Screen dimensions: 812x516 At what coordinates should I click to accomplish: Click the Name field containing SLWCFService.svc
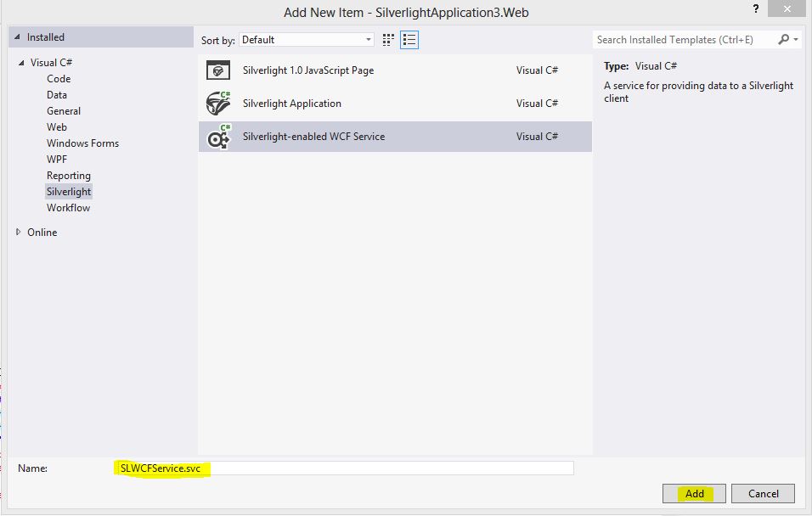tap(344, 468)
